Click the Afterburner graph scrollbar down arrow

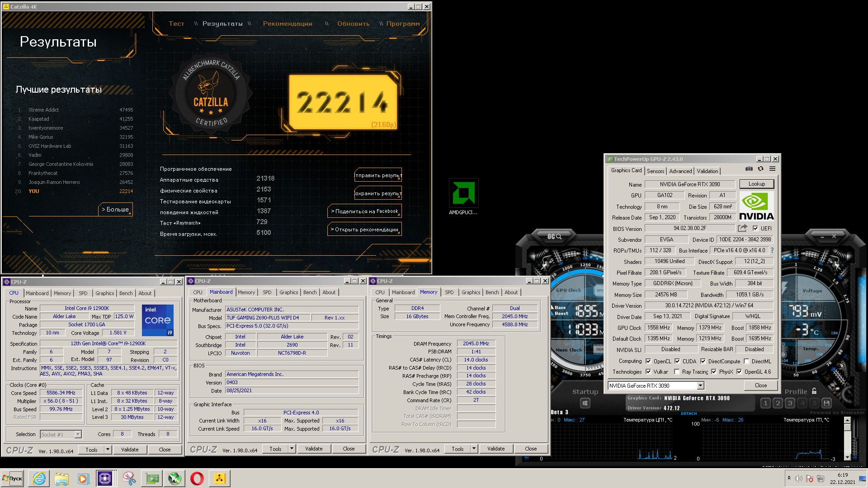click(x=847, y=457)
